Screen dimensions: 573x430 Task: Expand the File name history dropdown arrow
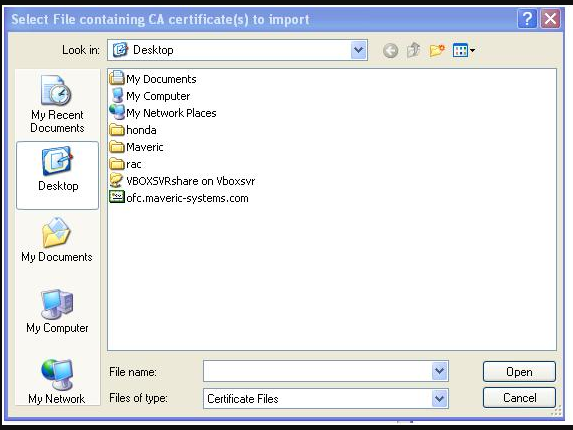click(440, 371)
